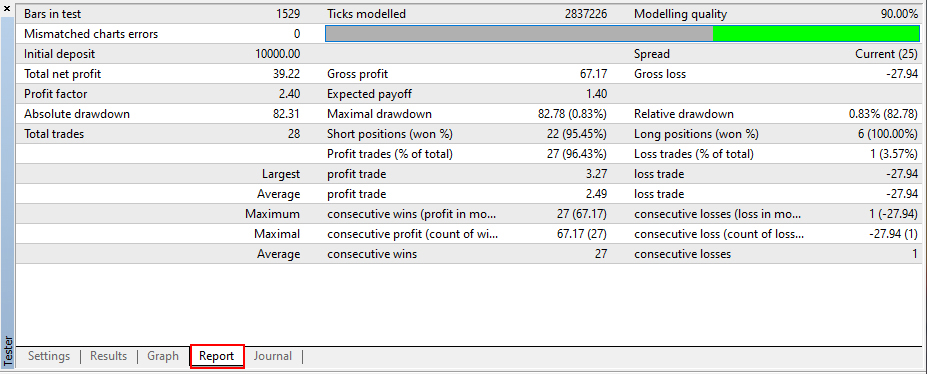Select consecutive loss value -27.94 (1)
The width and height of the screenshot is (927, 374).
pos(893,234)
